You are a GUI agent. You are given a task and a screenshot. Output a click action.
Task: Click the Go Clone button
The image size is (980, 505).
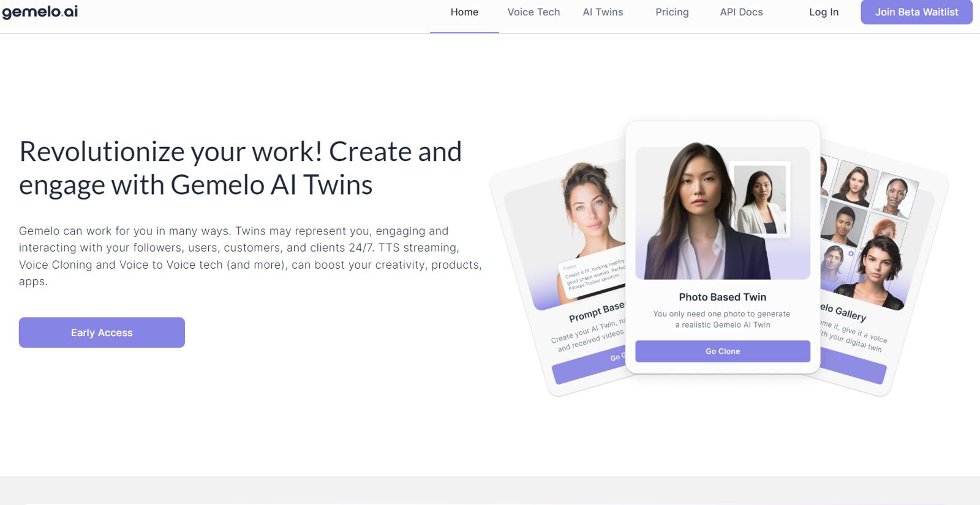(x=723, y=351)
